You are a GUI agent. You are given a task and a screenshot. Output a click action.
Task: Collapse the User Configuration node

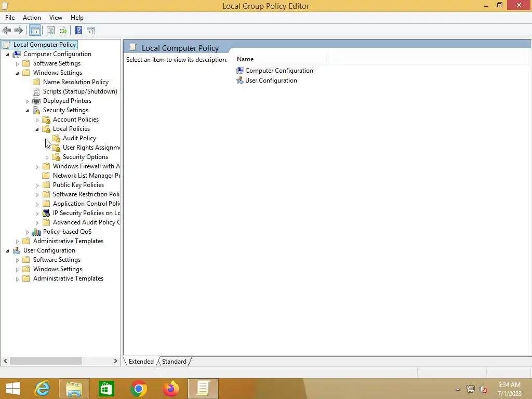coord(7,251)
